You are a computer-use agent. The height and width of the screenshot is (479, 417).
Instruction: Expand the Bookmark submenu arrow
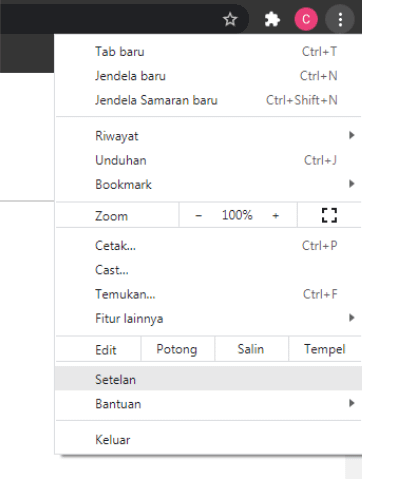point(351,184)
